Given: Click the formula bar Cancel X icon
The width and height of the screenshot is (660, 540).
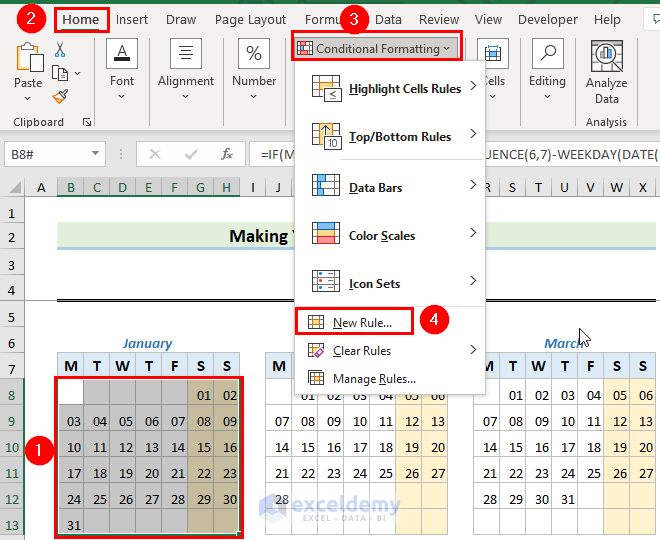Looking at the screenshot, I should pos(155,154).
